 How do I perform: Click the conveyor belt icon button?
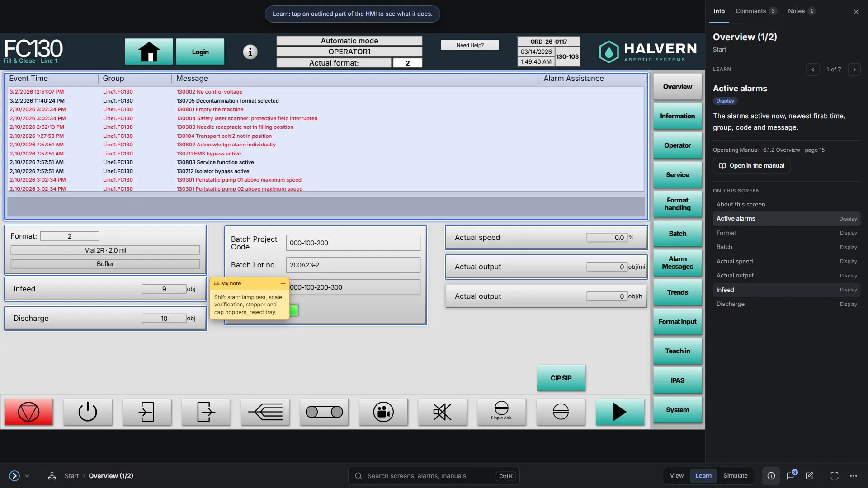coord(324,412)
